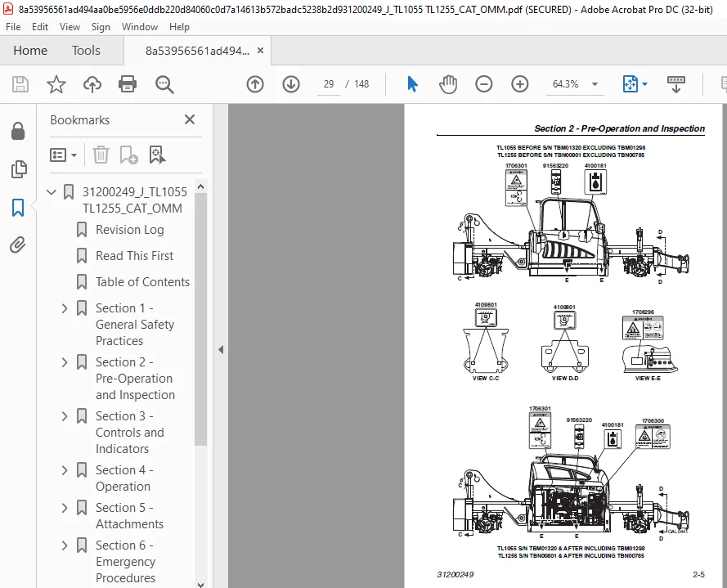727x588 pixels.
Task: Close the Bookmarks panel
Action: [x=190, y=119]
